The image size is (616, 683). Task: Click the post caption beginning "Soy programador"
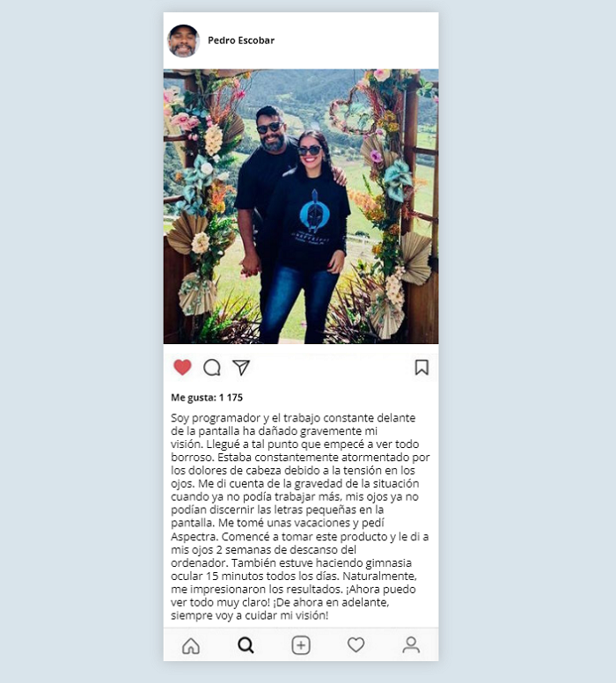pos(300,517)
